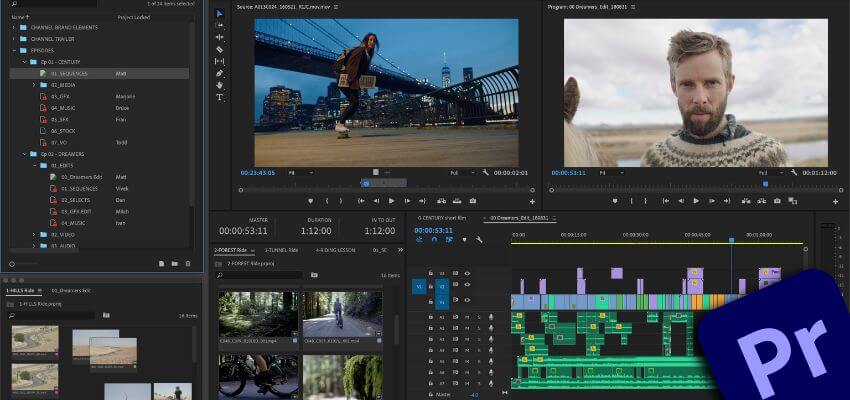The width and height of the screenshot is (850, 400).
Task: Select the Type tool
Action: coord(220,97)
